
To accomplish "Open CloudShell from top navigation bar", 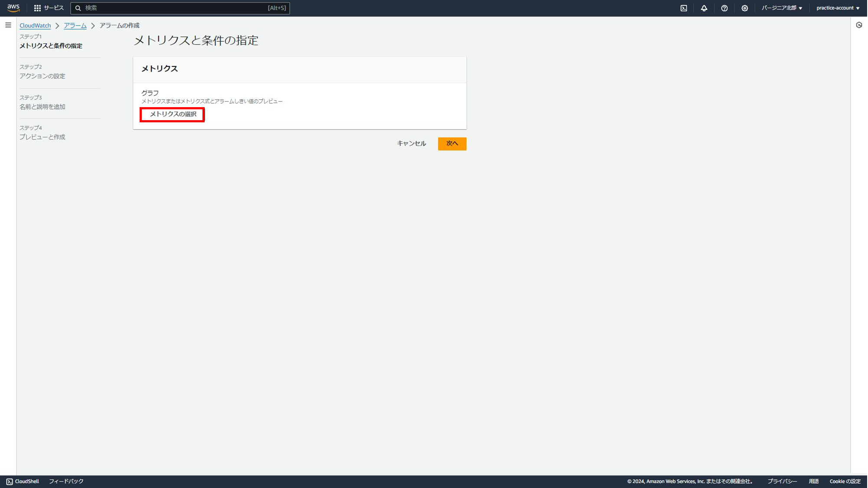I will click(684, 8).
